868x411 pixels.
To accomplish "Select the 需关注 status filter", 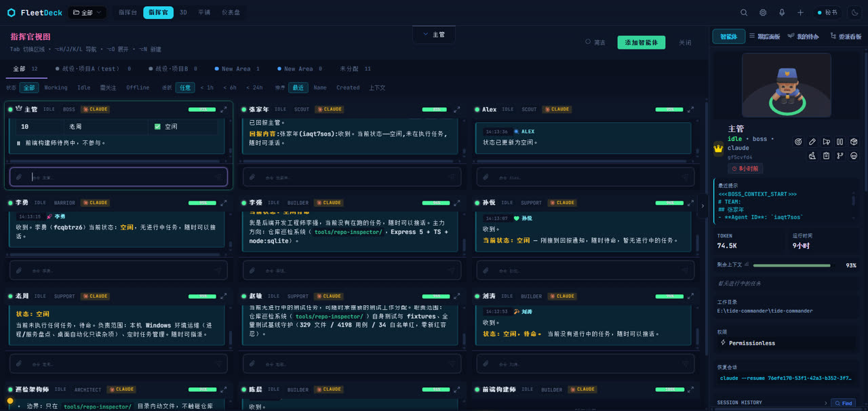I will click(108, 87).
